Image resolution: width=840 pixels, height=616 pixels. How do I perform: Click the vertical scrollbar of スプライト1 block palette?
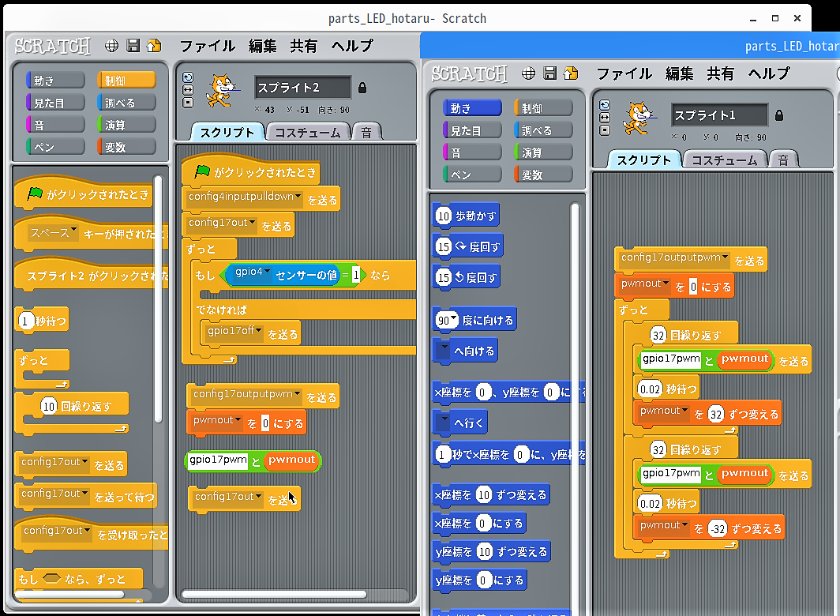(575, 408)
